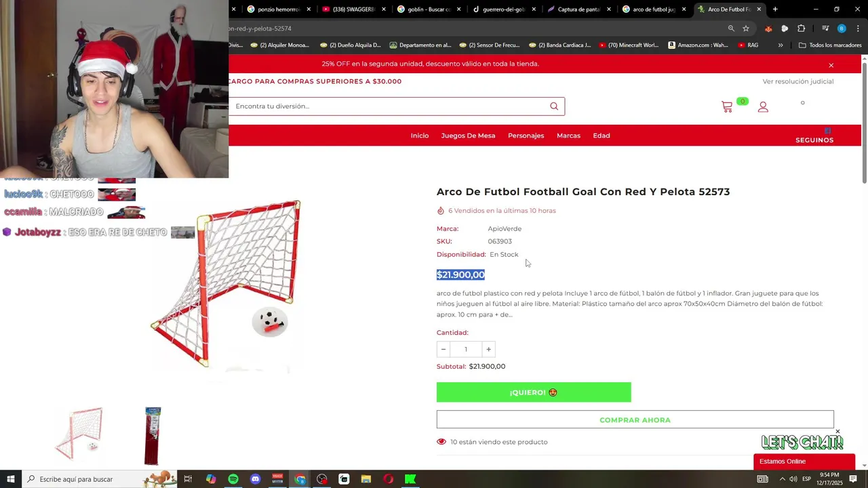Open the Marcas menu item

coord(568,136)
